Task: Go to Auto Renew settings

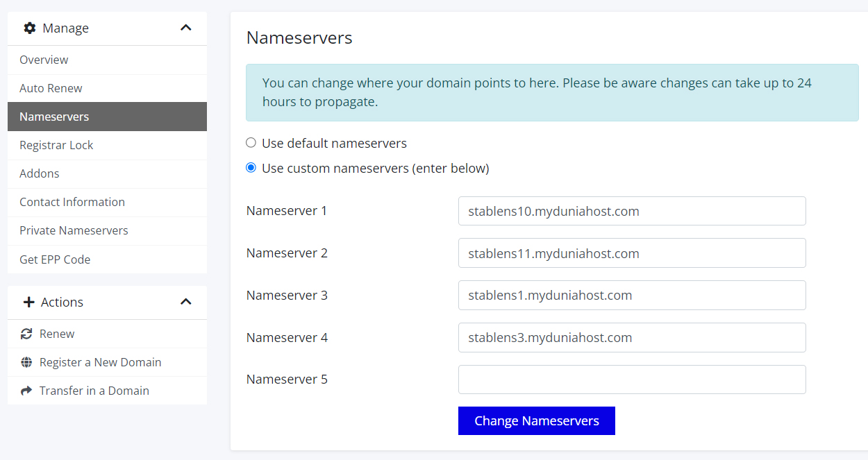Action: pos(51,88)
